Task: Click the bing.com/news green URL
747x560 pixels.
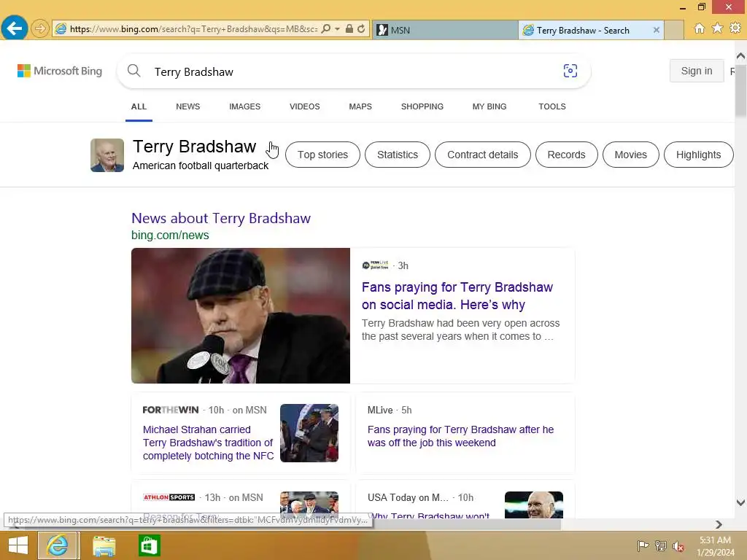Action: 170,236
